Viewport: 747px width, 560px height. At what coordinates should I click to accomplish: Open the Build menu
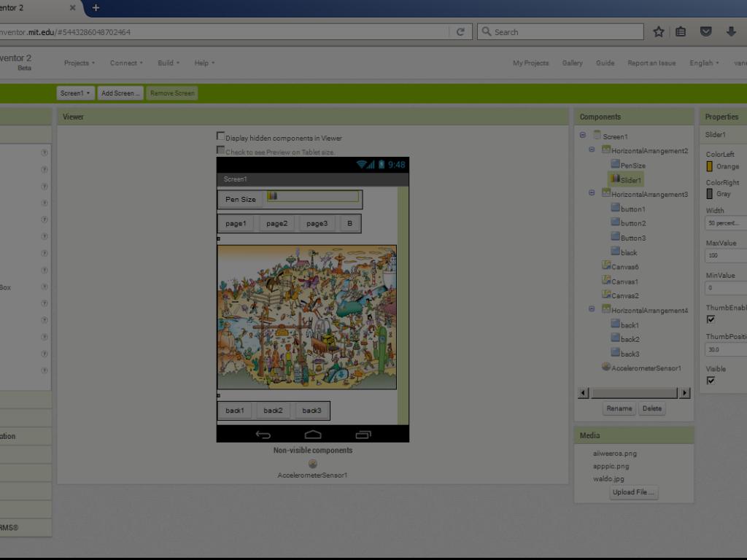169,63
